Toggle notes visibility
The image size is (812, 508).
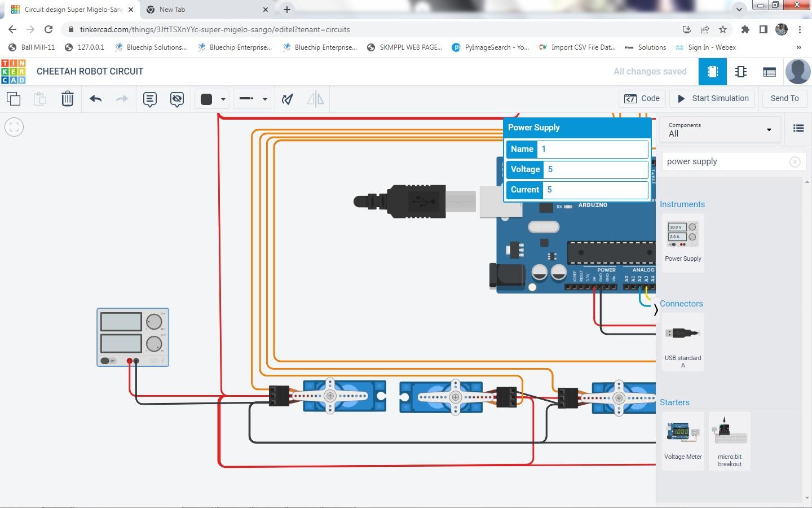[177, 99]
